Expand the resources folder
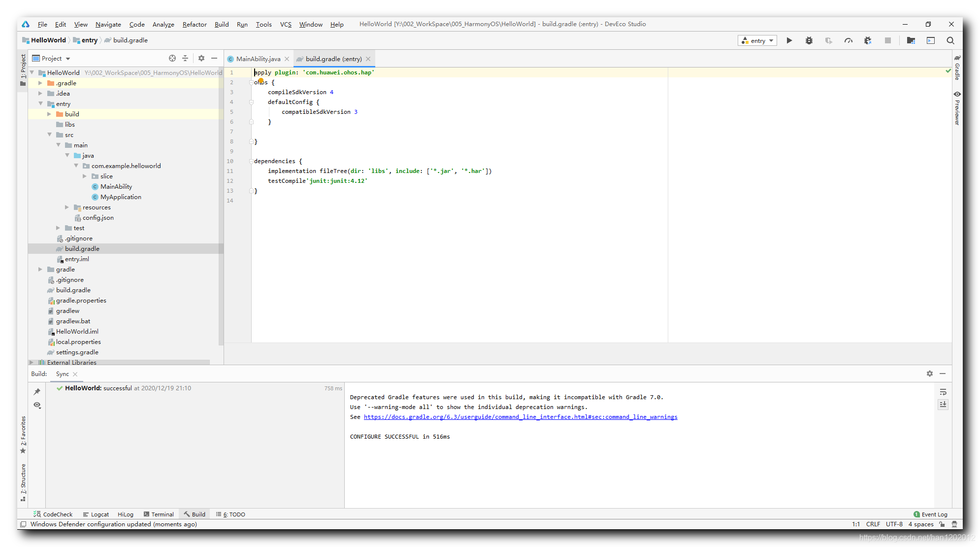The height and width of the screenshot is (547, 980). [x=67, y=207]
